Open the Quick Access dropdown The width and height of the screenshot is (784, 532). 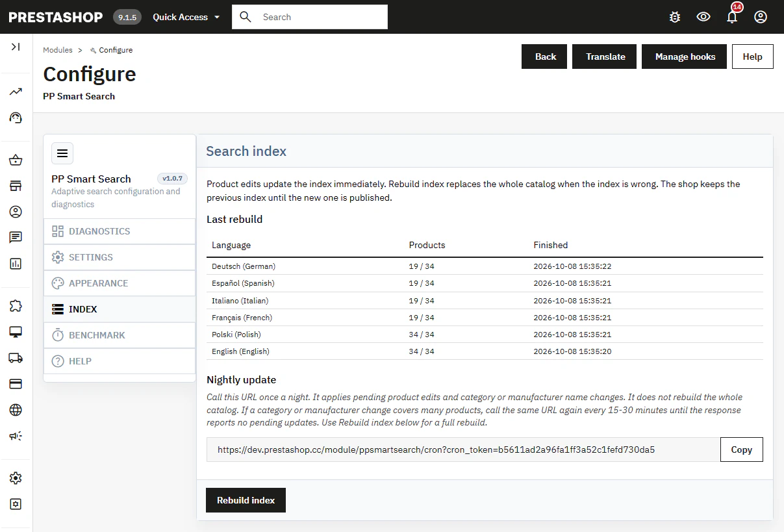click(186, 17)
